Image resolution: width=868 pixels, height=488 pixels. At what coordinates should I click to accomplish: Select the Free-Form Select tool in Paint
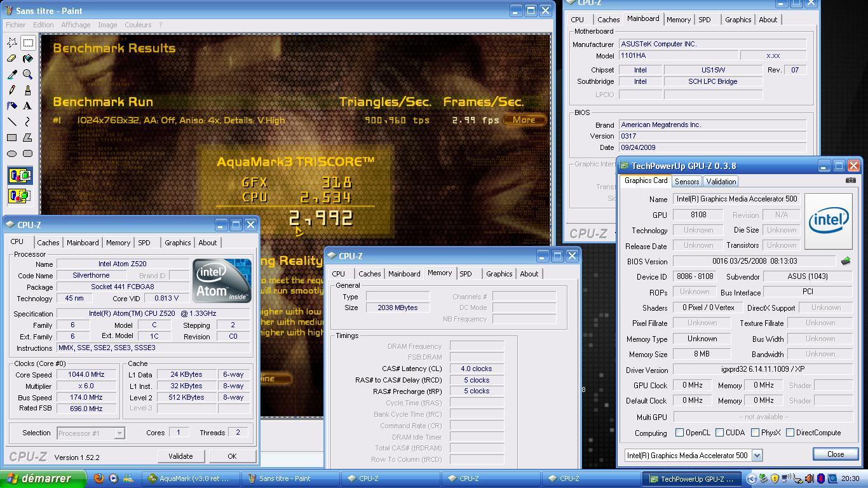click(12, 43)
